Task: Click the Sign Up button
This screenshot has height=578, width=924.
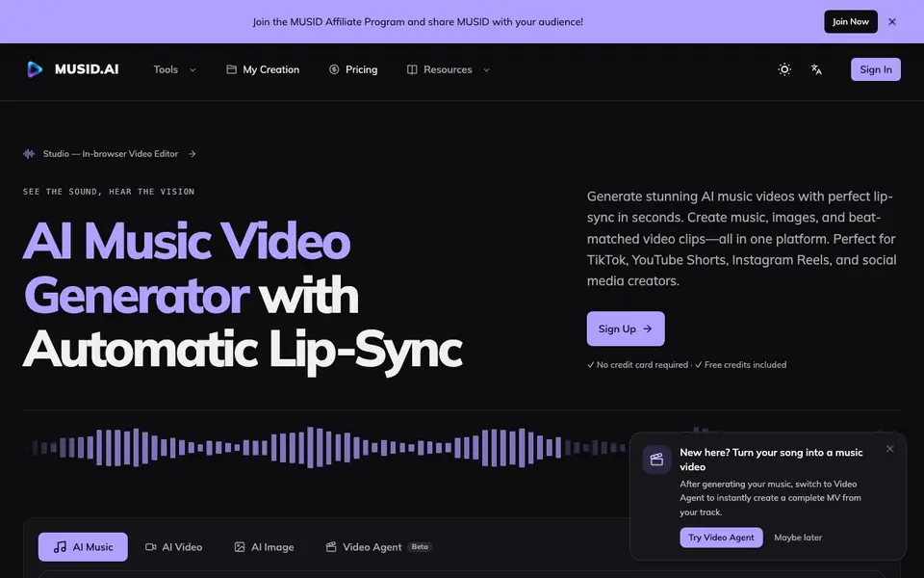Action: pyautogui.click(x=626, y=328)
